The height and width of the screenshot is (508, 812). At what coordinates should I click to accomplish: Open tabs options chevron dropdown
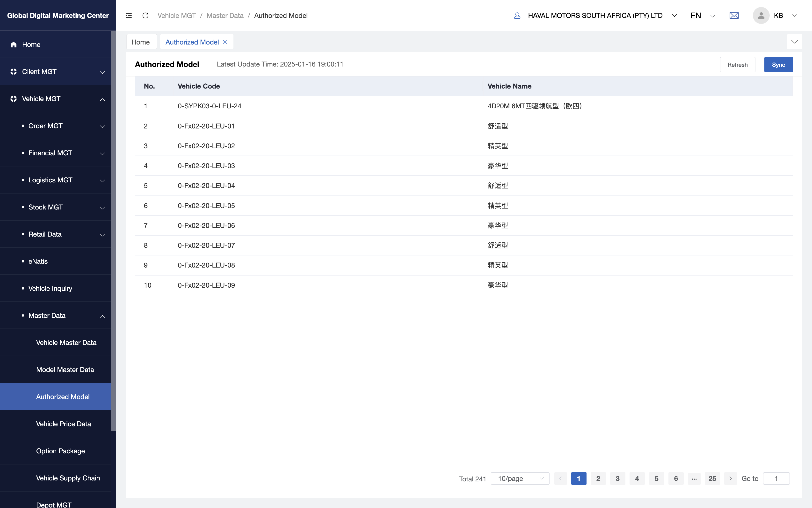tap(794, 42)
